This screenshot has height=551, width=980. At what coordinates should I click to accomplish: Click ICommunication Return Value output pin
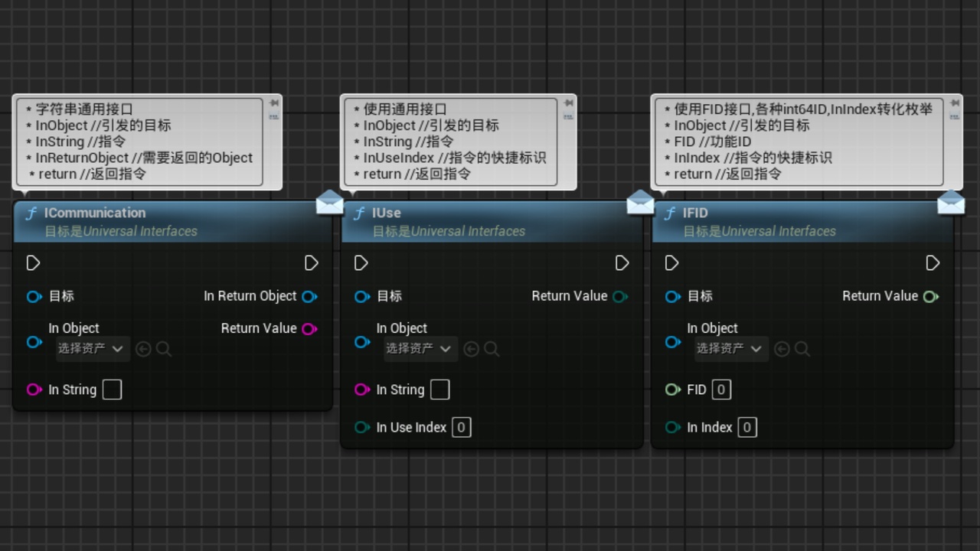tap(309, 329)
